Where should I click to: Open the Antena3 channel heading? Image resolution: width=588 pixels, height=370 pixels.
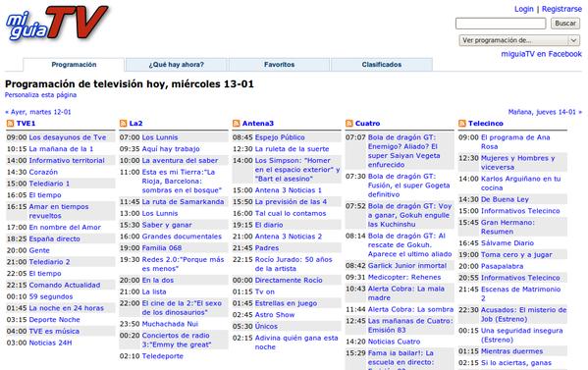(258, 124)
